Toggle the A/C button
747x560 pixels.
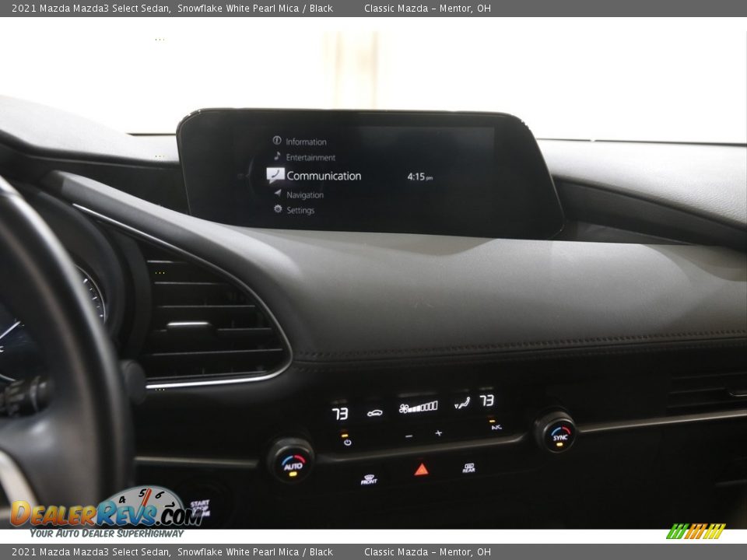pos(496,427)
